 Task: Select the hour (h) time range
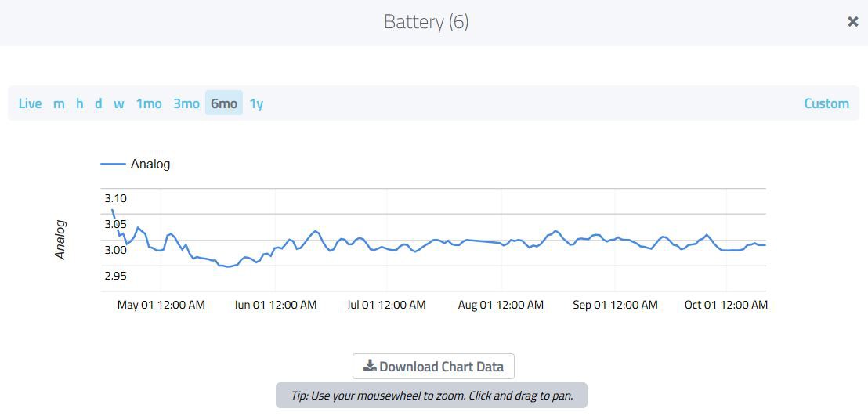point(79,103)
